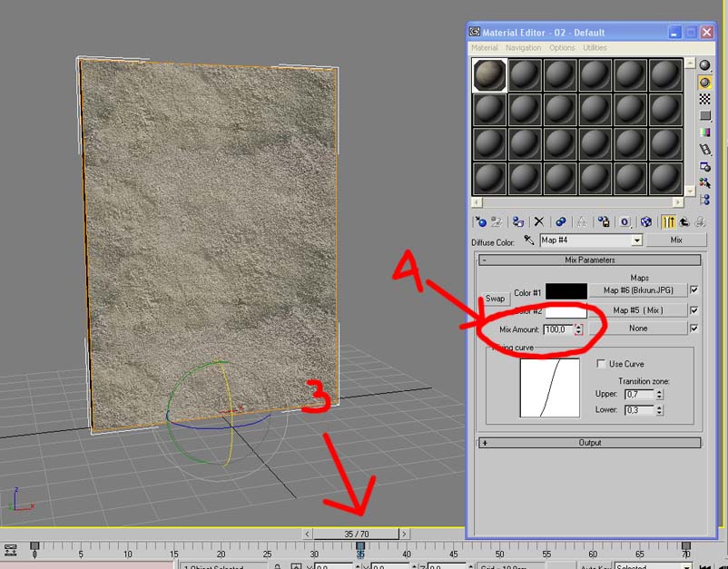Click time slider previous frame arrow
728x569 pixels.
(308, 534)
